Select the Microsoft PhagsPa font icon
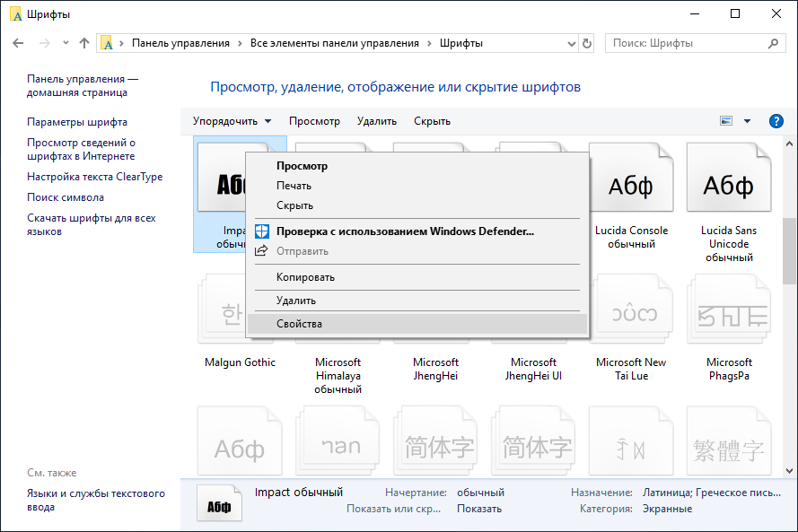 [x=729, y=309]
